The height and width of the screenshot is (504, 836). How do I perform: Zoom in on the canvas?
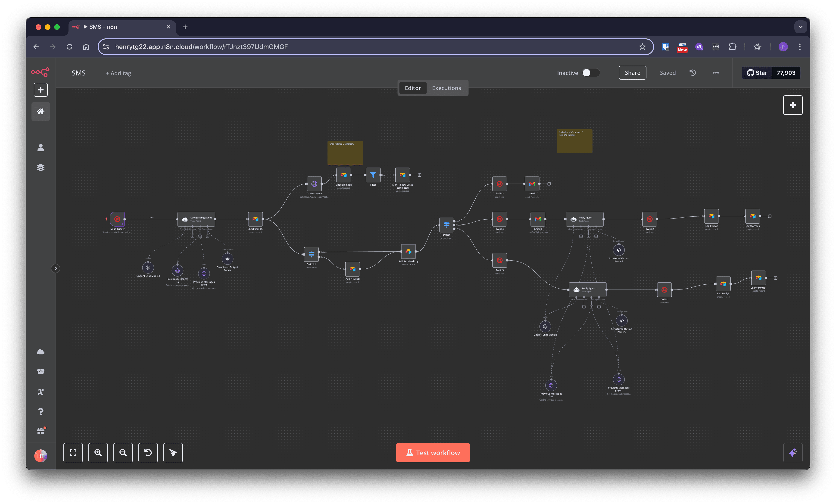98,452
